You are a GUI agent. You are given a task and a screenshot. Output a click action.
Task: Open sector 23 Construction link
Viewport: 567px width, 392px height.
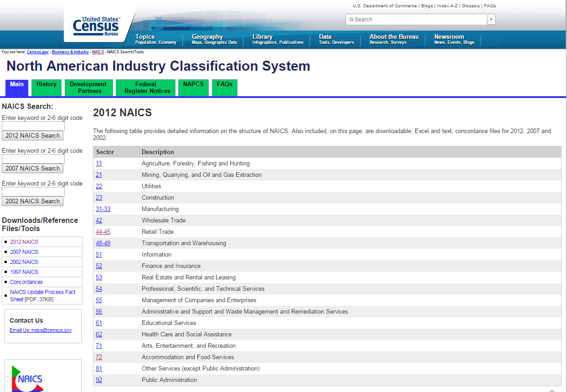(99, 198)
